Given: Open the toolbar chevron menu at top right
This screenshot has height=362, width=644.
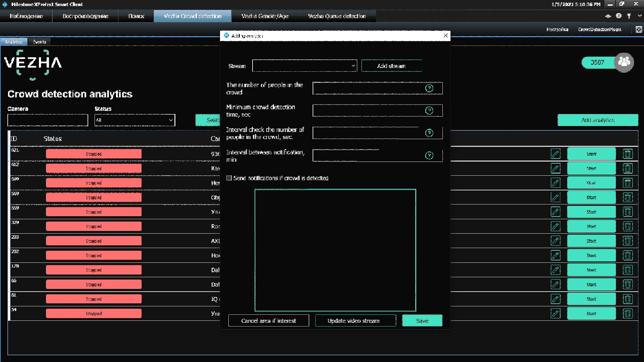Looking at the screenshot, I should pos(639,16).
